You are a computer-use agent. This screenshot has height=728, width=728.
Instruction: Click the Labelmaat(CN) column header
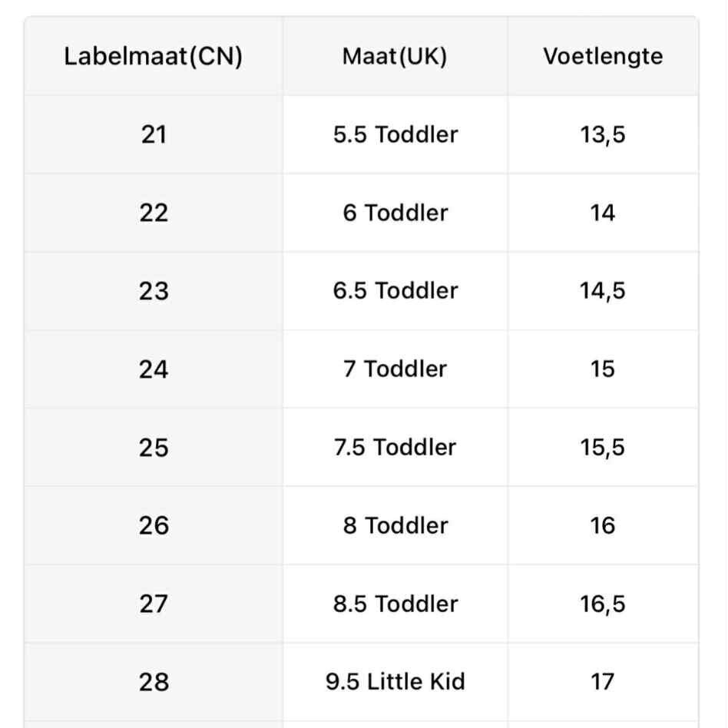154,58
